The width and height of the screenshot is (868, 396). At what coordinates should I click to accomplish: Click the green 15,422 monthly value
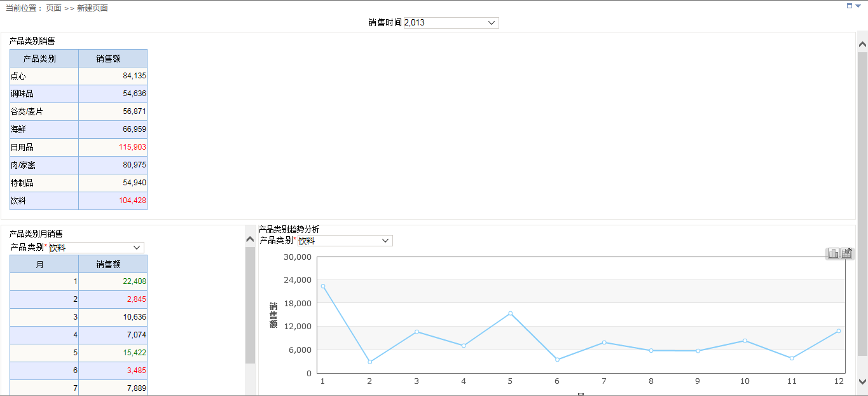point(134,352)
